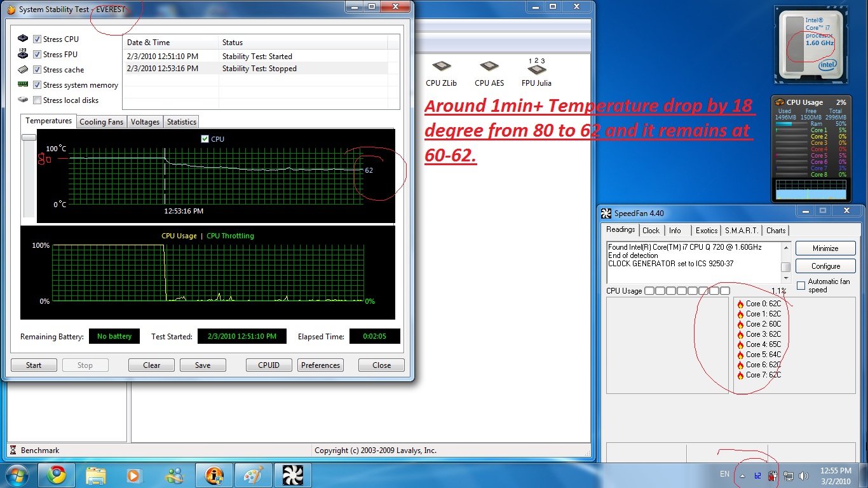Show hidden tray icons arrow
The width and height of the screenshot is (868, 488).
pyautogui.click(x=742, y=475)
